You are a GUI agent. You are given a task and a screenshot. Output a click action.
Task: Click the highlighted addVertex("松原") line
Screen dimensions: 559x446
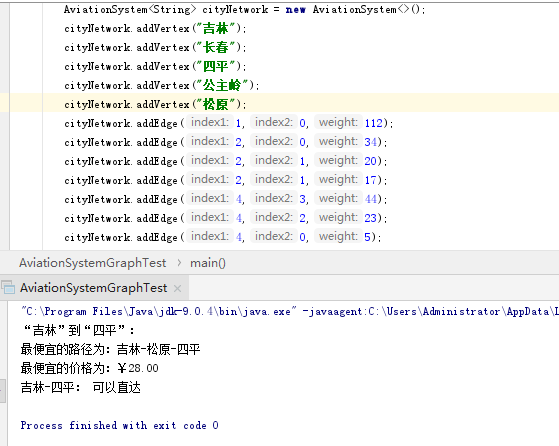pyautogui.click(x=155, y=104)
